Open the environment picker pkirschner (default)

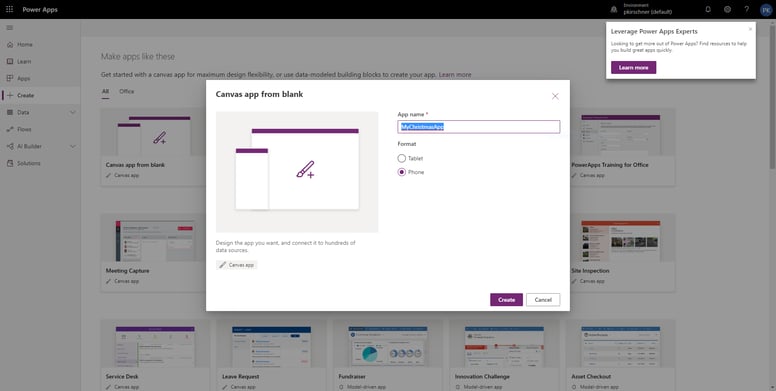[x=647, y=12]
